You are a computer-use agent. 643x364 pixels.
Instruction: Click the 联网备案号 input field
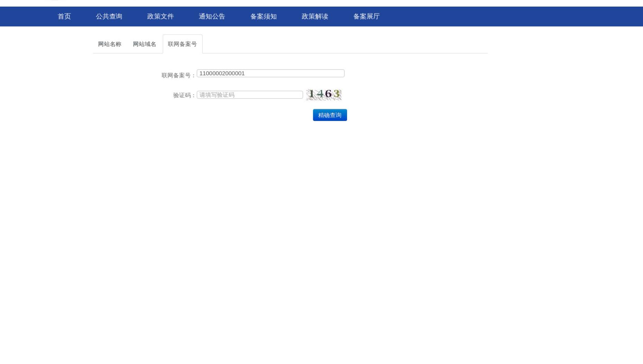pos(271,73)
